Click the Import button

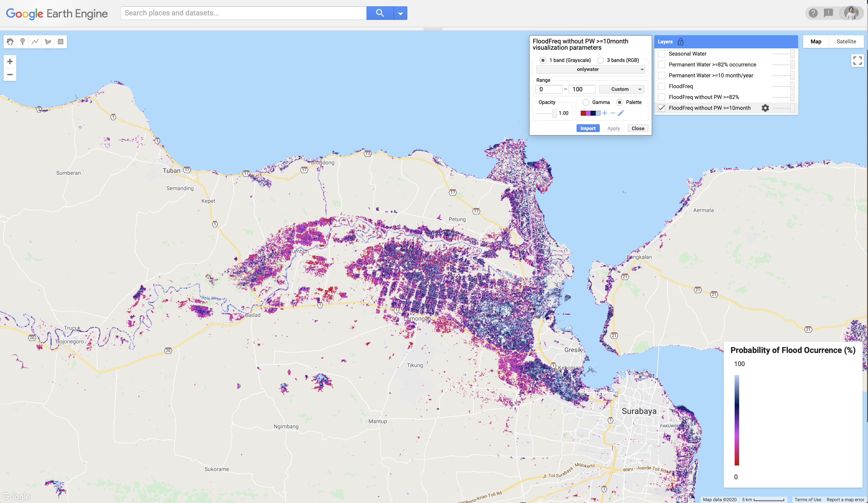(x=588, y=128)
